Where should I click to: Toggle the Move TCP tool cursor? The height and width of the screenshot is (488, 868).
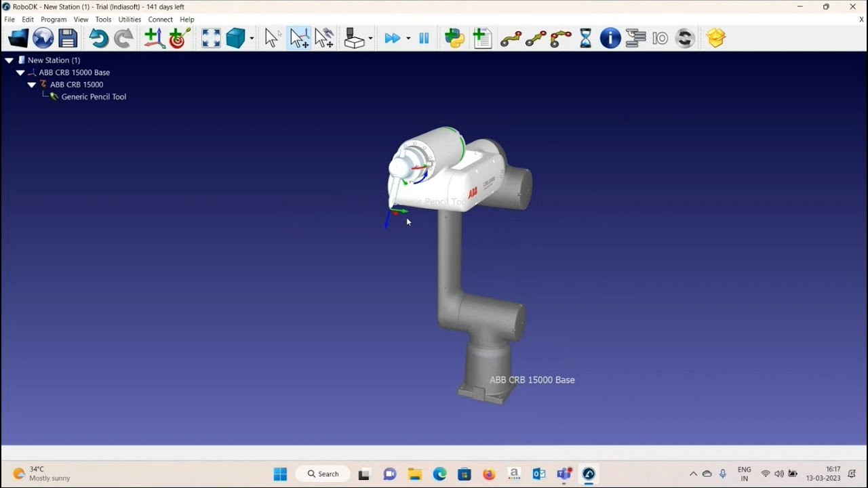coord(324,38)
